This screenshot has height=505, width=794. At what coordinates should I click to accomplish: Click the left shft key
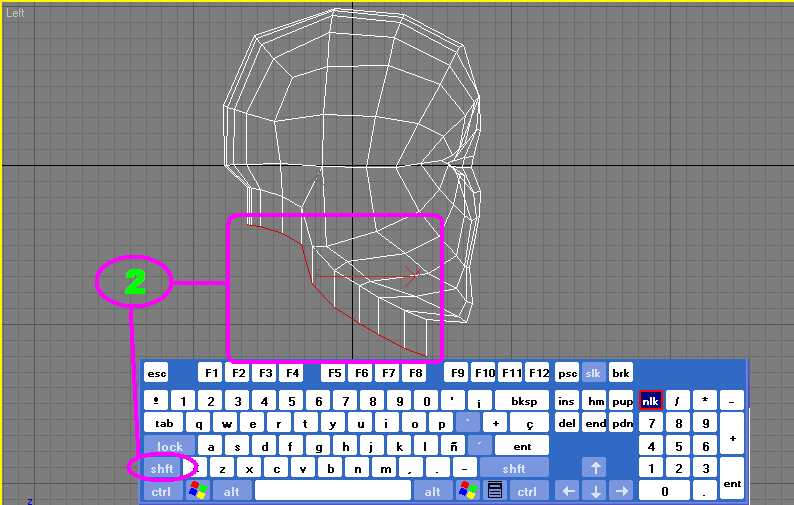tap(162, 469)
